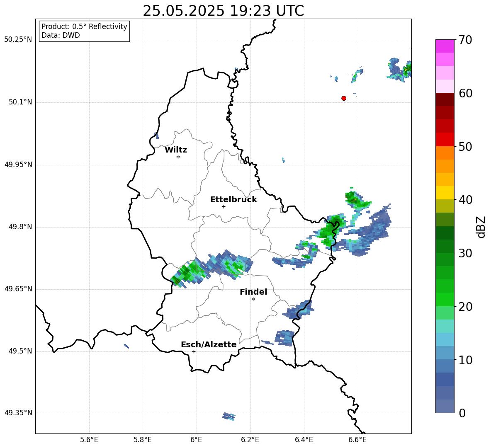Image resolution: width=491 pixels, height=448 pixels.
Task: Click the dark red colorbar segment below 60
Action: (445, 99)
